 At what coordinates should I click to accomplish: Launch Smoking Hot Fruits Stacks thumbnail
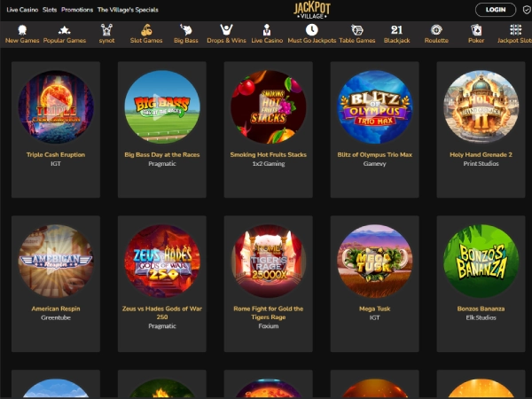point(269,106)
